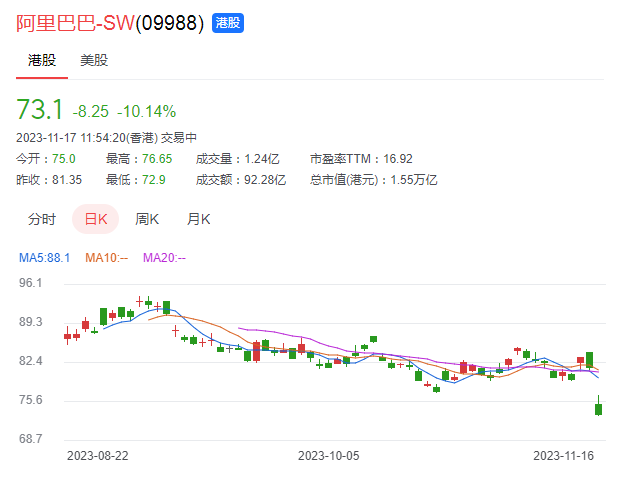Select the 分时 chart view
Viewport: 621px width, 481px height.
42,219
